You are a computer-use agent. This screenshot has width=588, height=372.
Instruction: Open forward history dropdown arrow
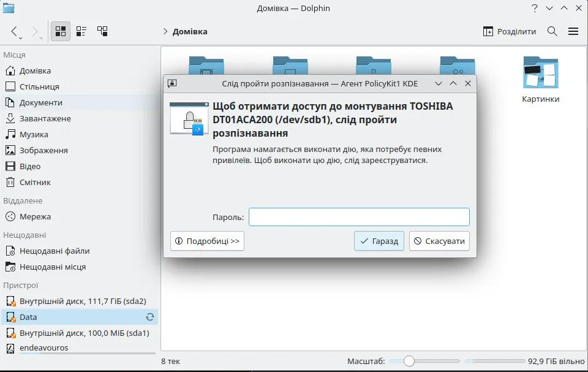41,38
